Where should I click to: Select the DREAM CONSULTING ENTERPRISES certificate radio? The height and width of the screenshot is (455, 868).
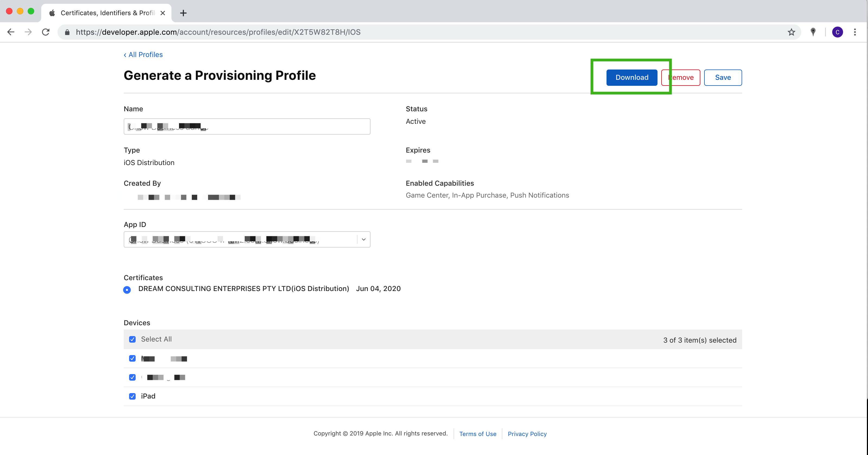(127, 290)
